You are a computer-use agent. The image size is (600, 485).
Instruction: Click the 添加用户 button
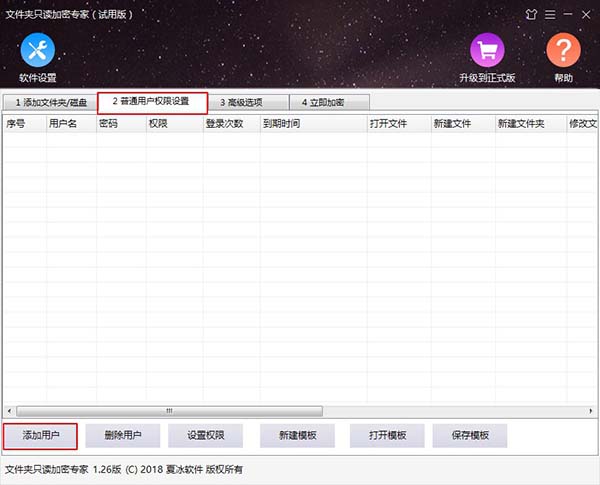pyautogui.click(x=40, y=436)
